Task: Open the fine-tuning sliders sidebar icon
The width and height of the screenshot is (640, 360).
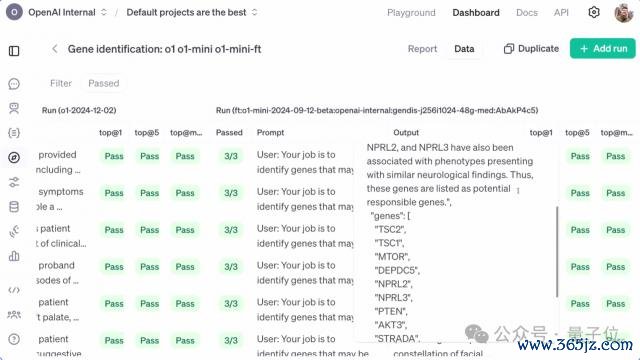Action: (14, 182)
